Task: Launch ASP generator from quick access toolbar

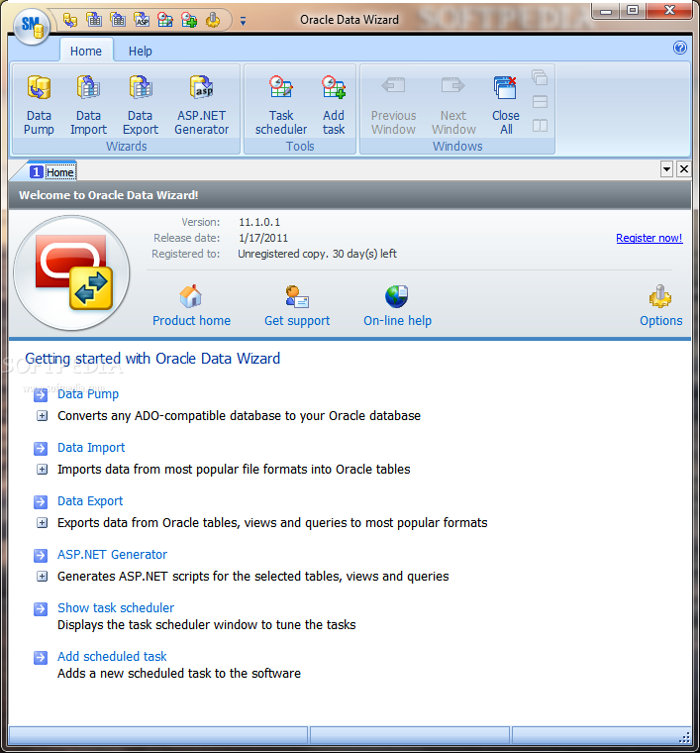Action: (x=142, y=20)
